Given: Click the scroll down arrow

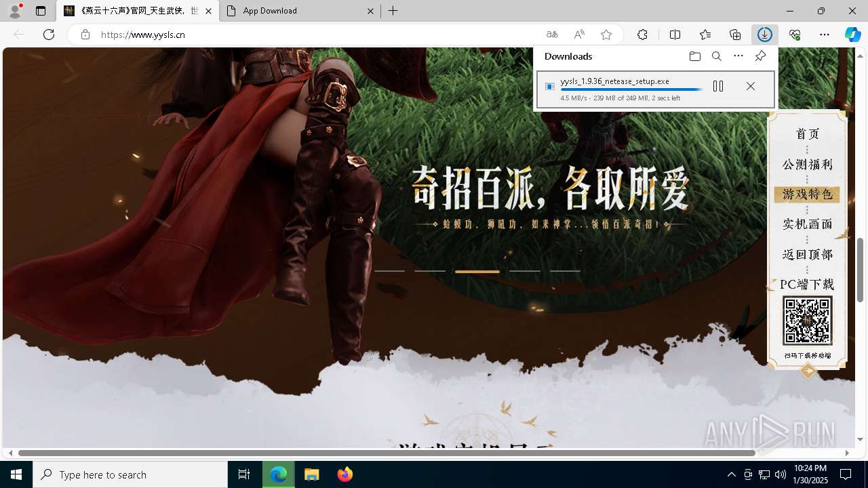Looking at the screenshot, I should (x=860, y=440).
